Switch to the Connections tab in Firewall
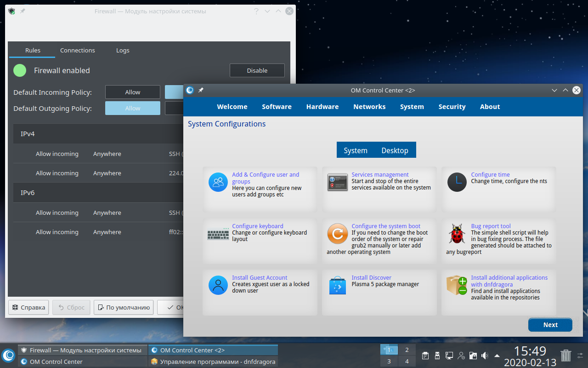 pos(78,50)
